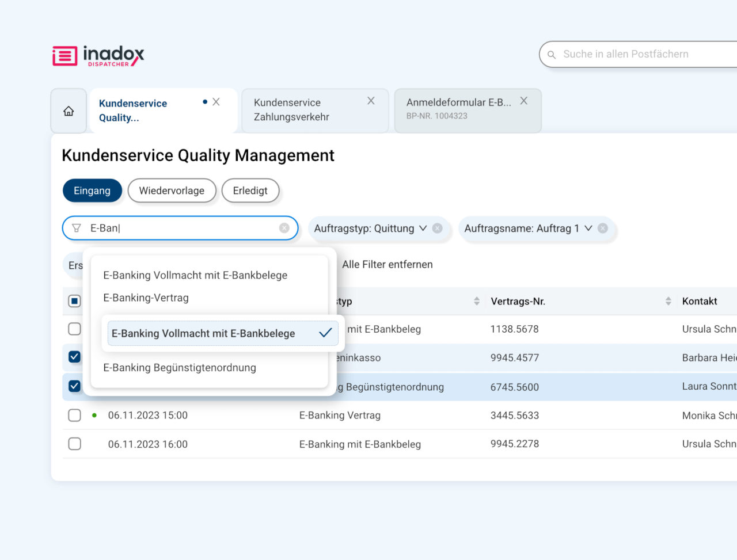Click Vertrags-Nr. 9945.4577
Screen dimensions: 737x560
[515, 357]
